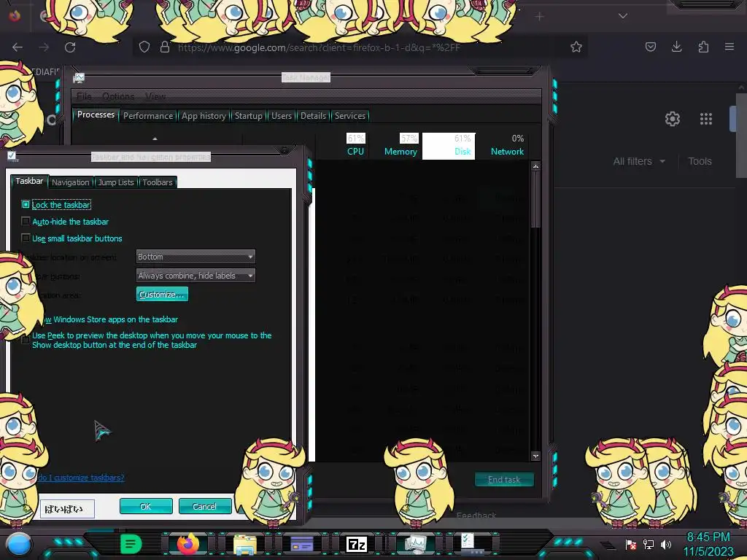Switch to the Services tab
The height and width of the screenshot is (560, 747).
pyautogui.click(x=349, y=116)
